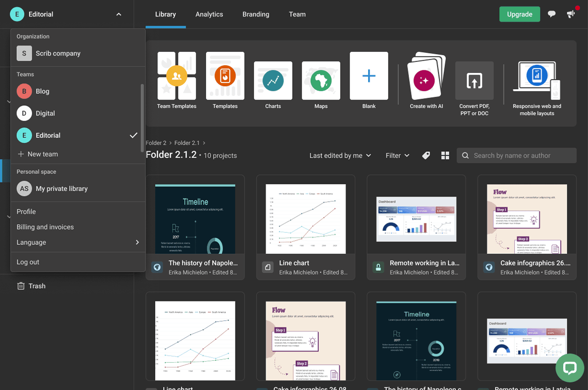This screenshot has height=390, width=588.
Task: Click the Search by name or author field
Action: [517, 155]
